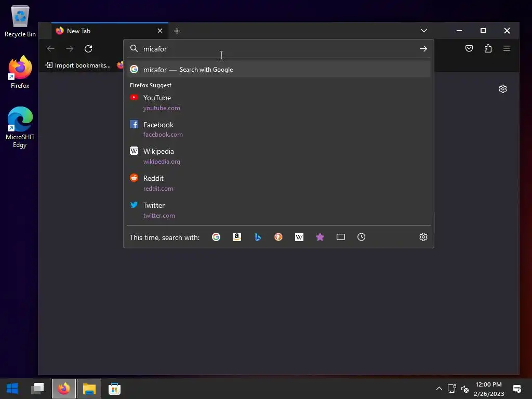Open the Windows Start menu
Image resolution: width=532 pixels, height=399 pixels.
pyautogui.click(x=12, y=389)
